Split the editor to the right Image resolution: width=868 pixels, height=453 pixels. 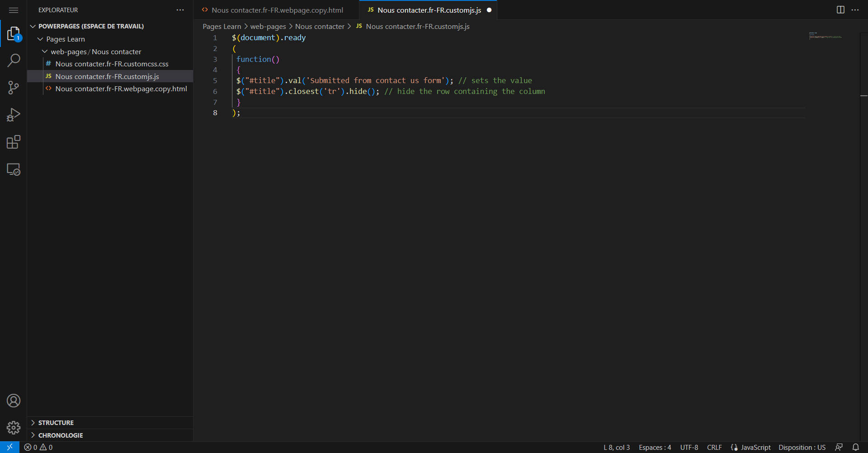840,10
